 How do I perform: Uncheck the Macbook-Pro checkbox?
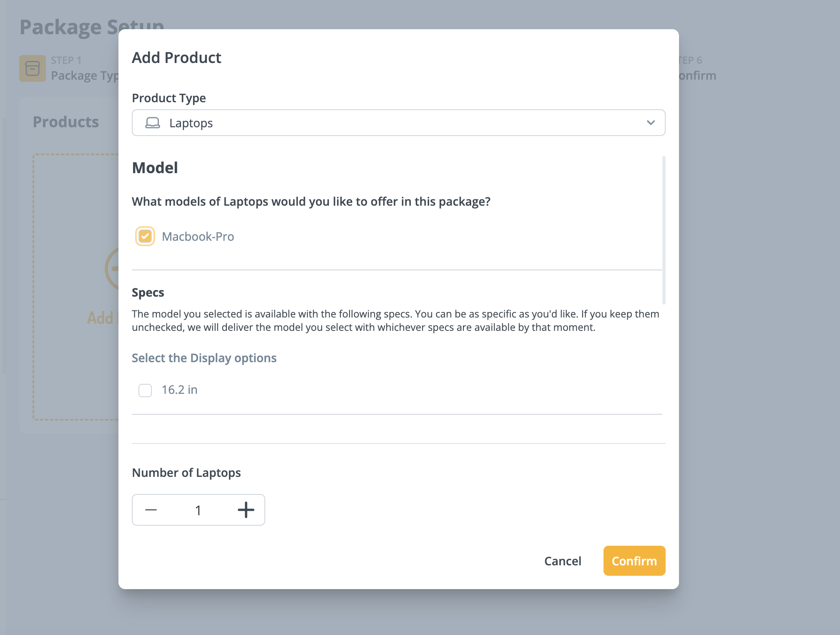pos(145,236)
